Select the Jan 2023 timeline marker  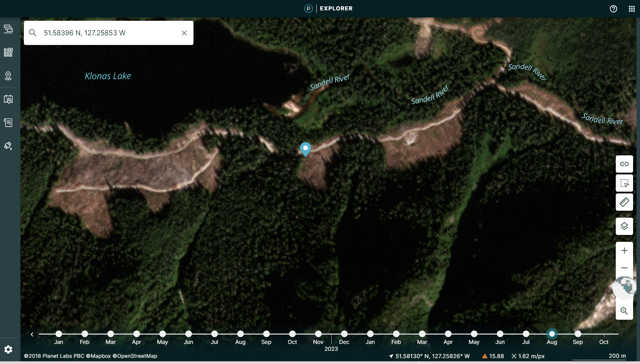370,334
